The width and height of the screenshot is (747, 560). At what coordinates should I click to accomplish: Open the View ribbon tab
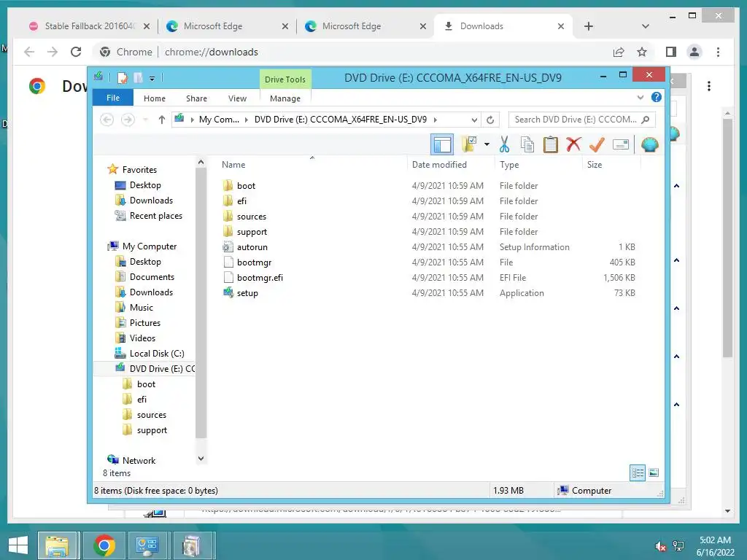(x=237, y=98)
